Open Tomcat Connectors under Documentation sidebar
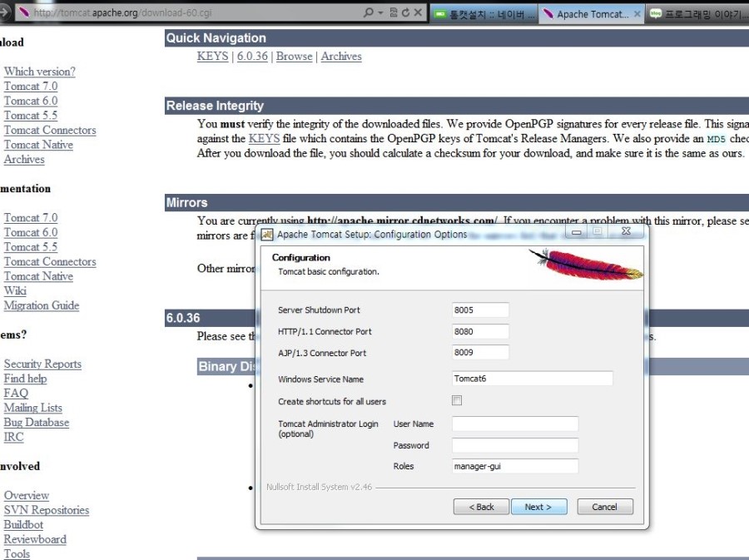This screenshot has height=560, width=749. (x=50, y=261)
